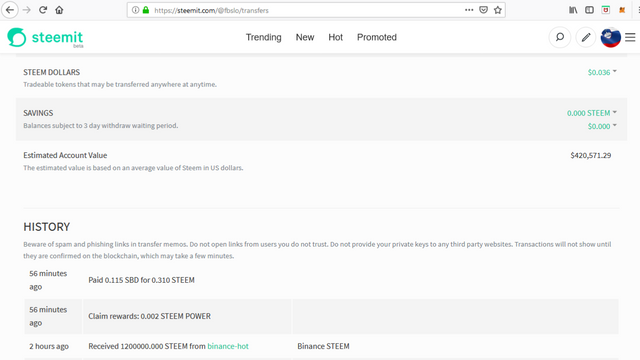Select 'Claim rewards: 0.002 STEEM POWER' entry
This screenshot has height=360, width=640.
(x=149, y=316)
